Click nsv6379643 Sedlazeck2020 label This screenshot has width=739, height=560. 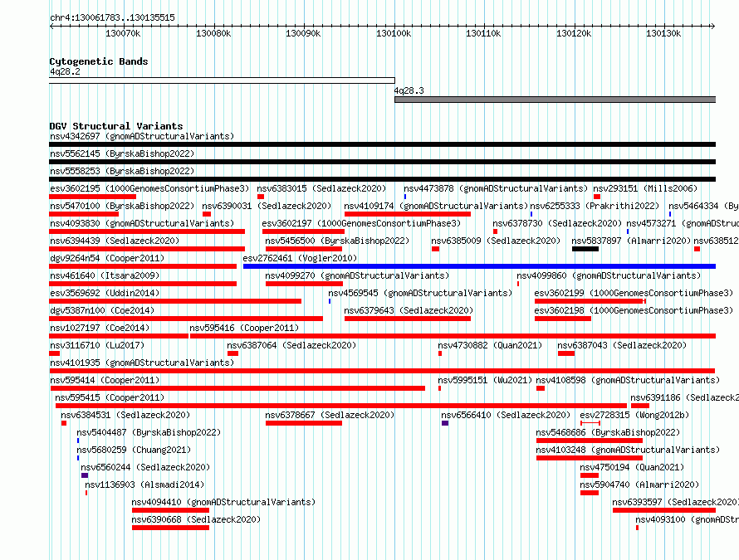[409, 311]
